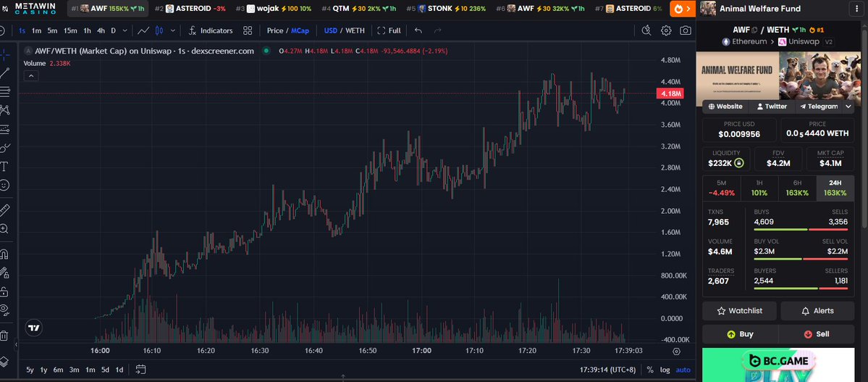Open the project Website link
Viewport: 868px width, 382px height.
[725, 107]
